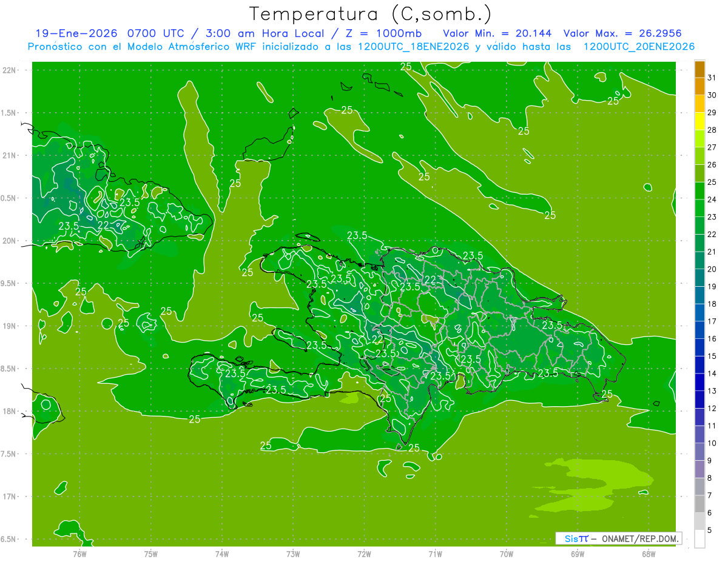Click the 22N latitude axis label

pos(10,70)
